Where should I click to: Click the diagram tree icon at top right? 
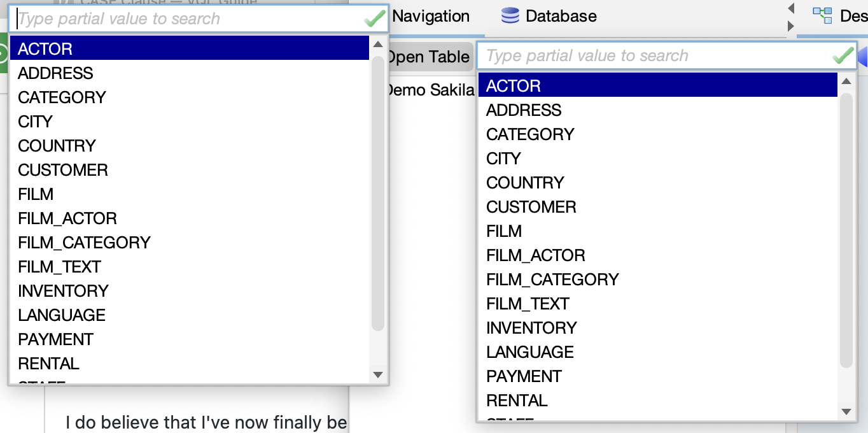tap(822, 15)
